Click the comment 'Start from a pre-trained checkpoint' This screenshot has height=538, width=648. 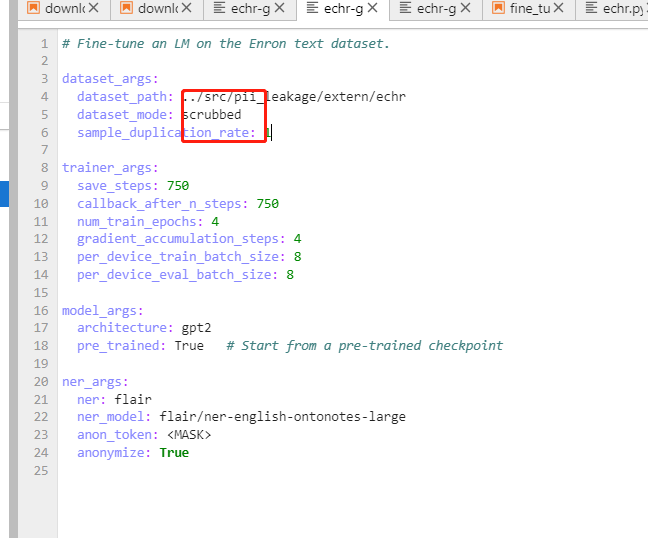point(365,345)
